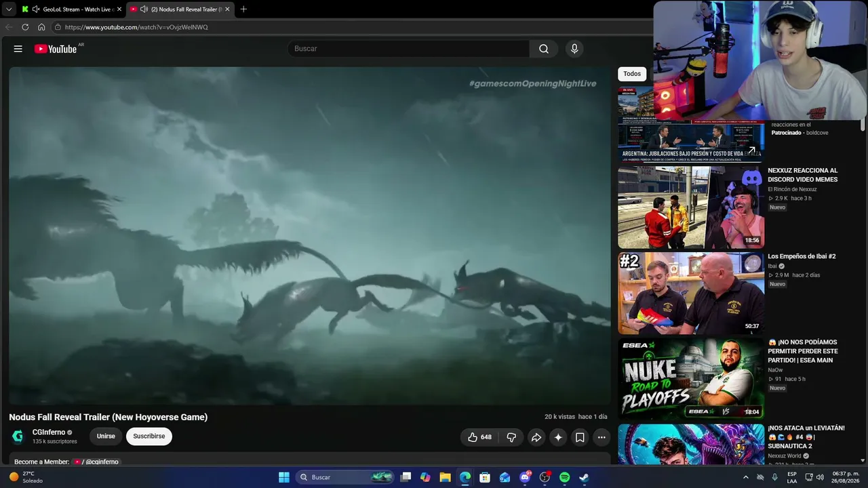
Task: Open the Subnautica 2 Leviatán video thumbnail
Action: 691,445
